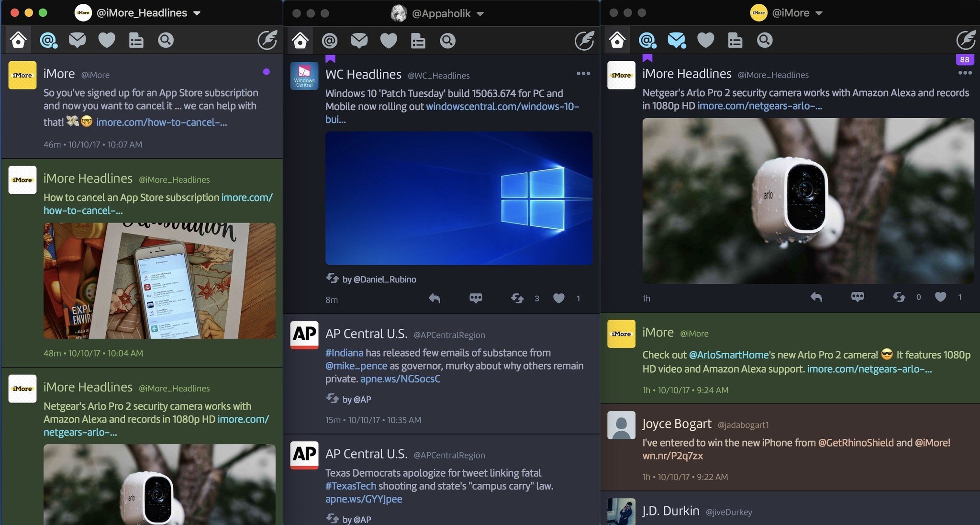This screenshot has height=525, width=980.
Task: Open Likes heart tab in @Appaholik window
Action: pyautogui.click(x=389, y=41)
